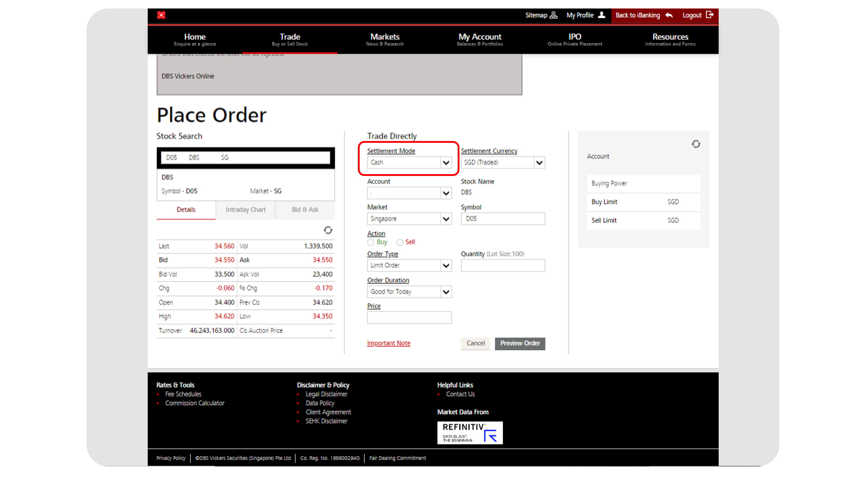Click the Preview Order button

point(520,343)
